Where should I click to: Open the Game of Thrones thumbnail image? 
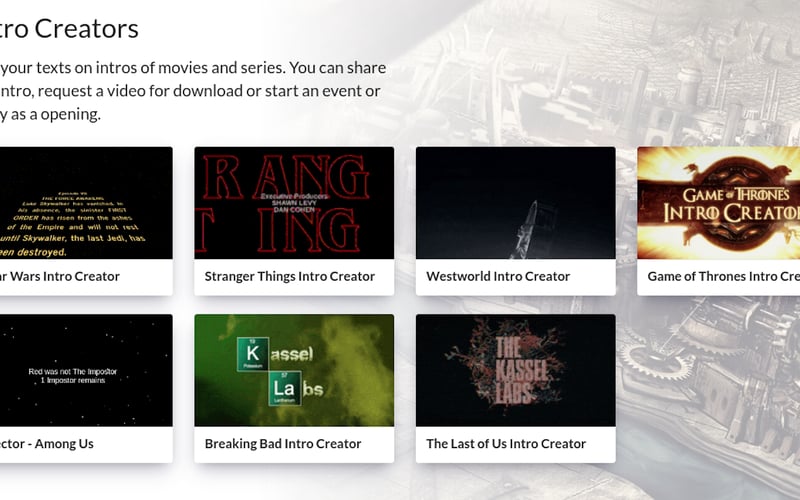718,203
